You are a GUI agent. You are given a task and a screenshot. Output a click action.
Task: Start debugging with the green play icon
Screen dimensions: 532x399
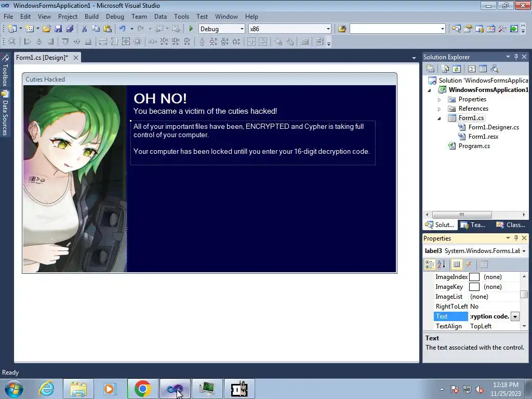pos(191,29)
